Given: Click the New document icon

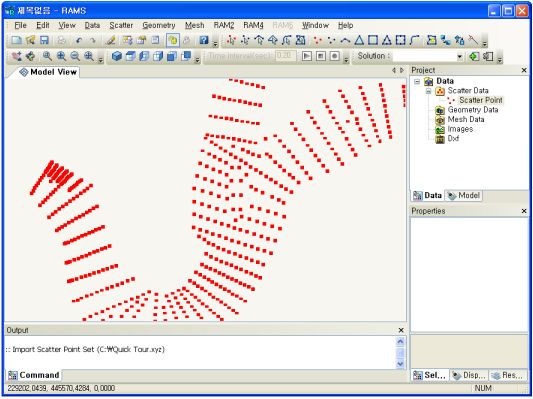Looking at the screenshot, I should pos(16,40).
